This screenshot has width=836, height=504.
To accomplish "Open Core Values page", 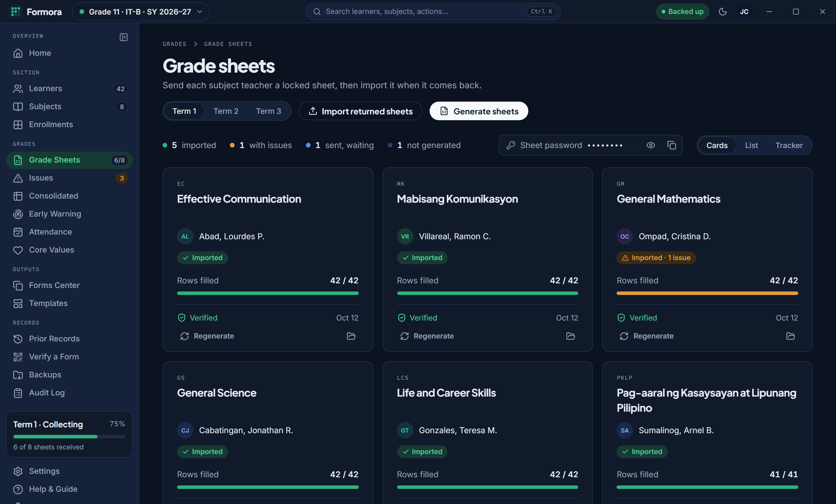I will [x=69, y=250].
